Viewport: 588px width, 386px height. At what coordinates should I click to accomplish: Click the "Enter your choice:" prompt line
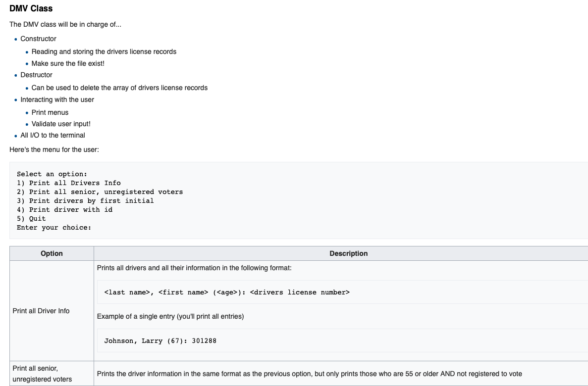(54, 227)
